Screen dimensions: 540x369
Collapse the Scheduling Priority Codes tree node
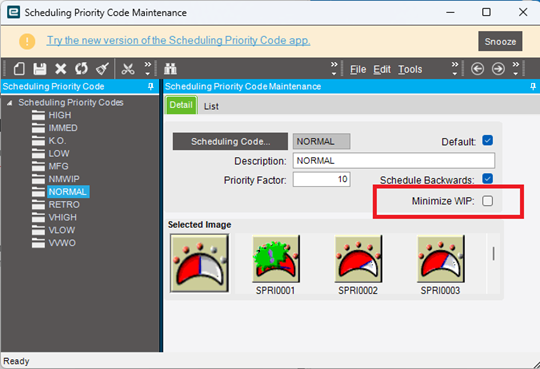(10, 103)
